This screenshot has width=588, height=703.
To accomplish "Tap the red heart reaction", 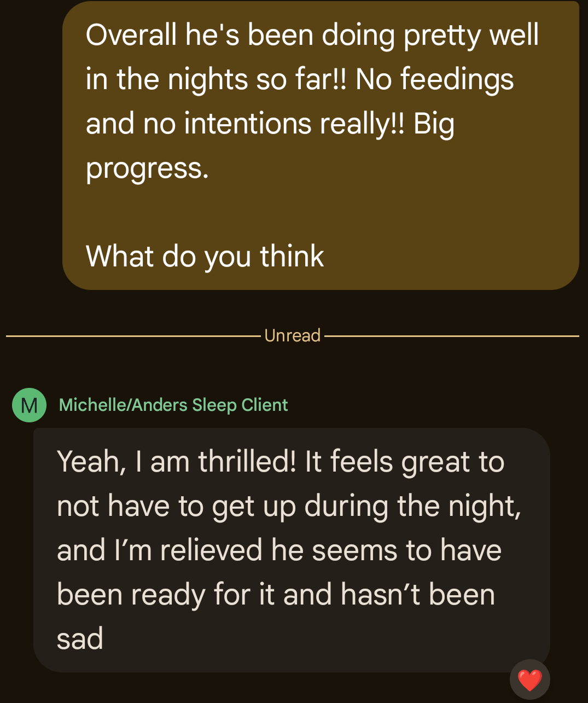I will point(529,680).
